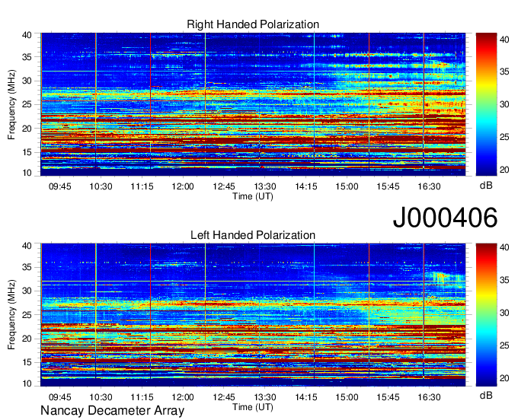Click the '40' dB value on the upper colorbar
The height and width of the screenshot is (420, 518).
504,40
